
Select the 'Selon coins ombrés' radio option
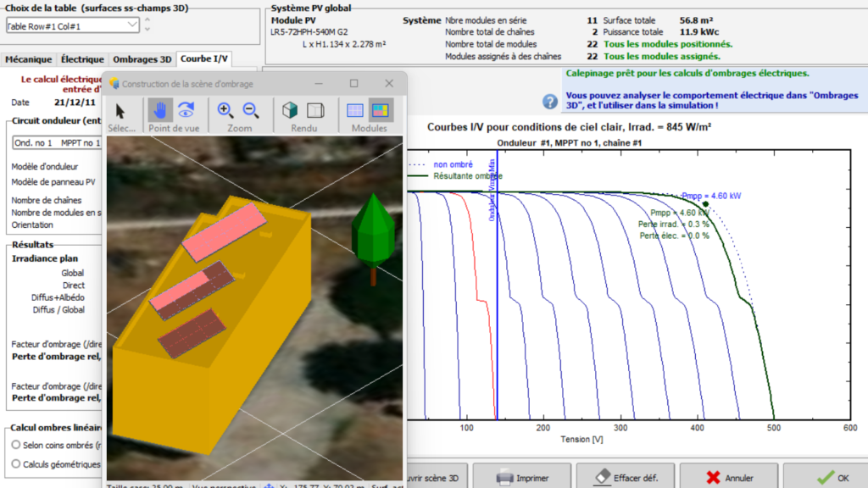tap(16, 445)
